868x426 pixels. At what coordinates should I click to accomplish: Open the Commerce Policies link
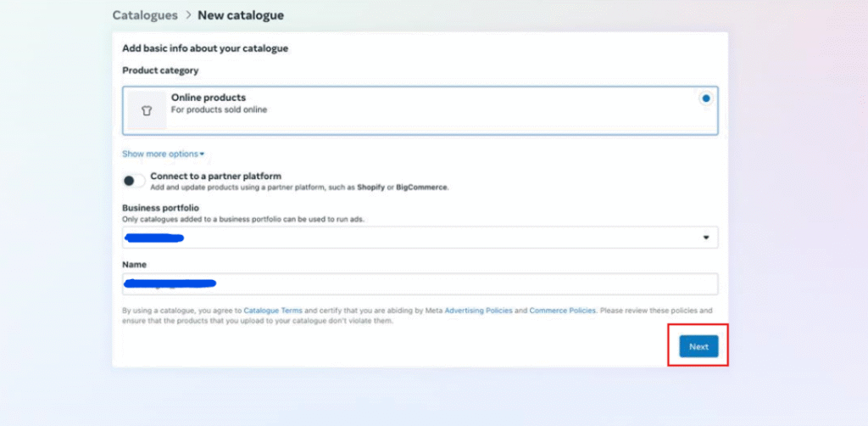[x=563, y=311]
